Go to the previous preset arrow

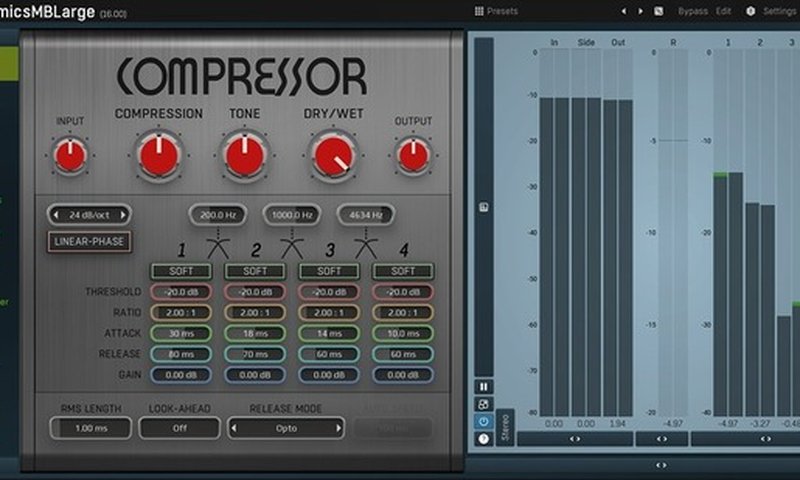625,11
